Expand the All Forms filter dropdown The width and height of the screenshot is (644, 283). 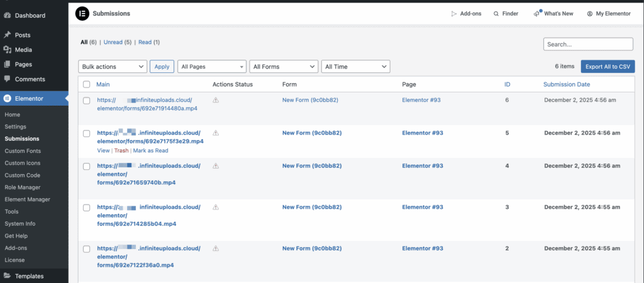[284, 67]
